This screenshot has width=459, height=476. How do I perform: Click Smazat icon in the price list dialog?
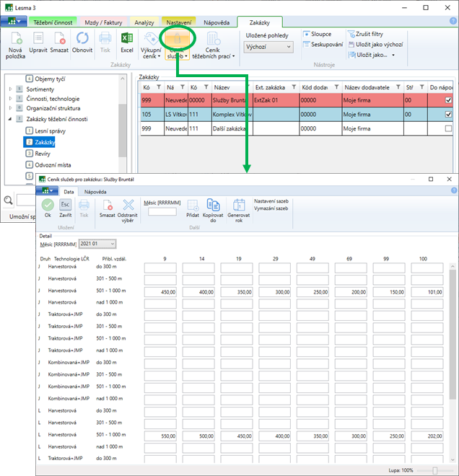tap(108, 205)
